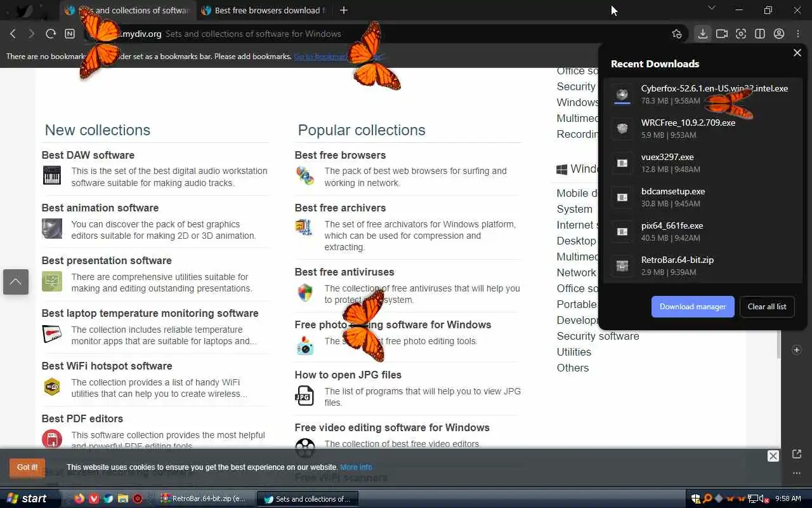Open the user profile icon
The width and height of the screenshot is (812, 508).
(779, 34)
